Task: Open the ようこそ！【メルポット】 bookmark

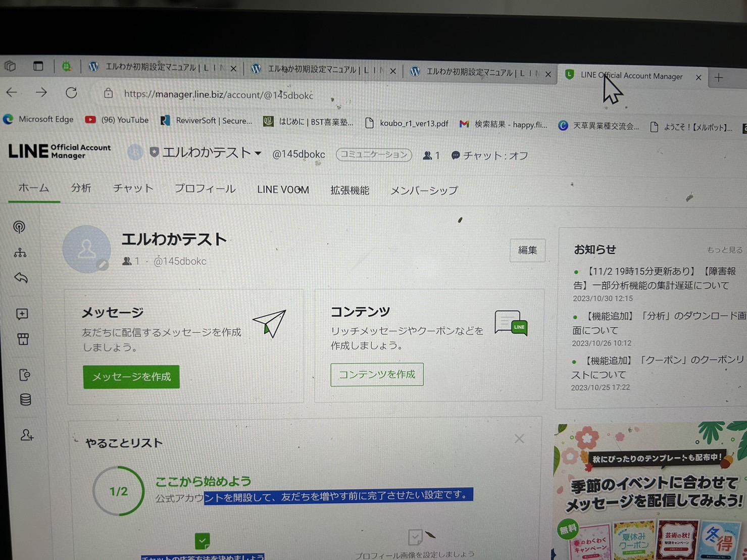Action: pos(691,127)
